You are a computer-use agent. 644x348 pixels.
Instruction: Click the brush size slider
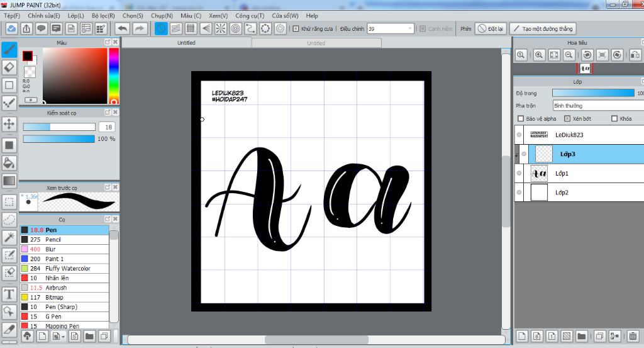[x=59, y=127]
